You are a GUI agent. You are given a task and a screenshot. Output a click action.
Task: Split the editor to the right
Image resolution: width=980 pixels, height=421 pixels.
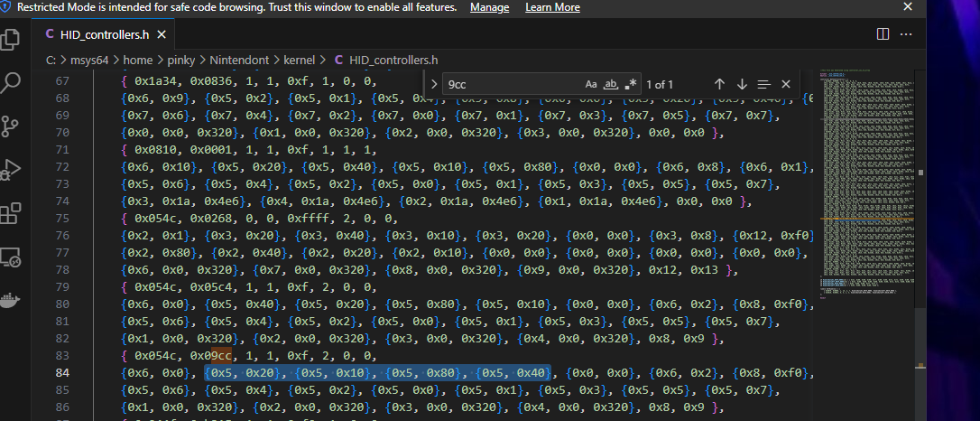pos(883,34)
